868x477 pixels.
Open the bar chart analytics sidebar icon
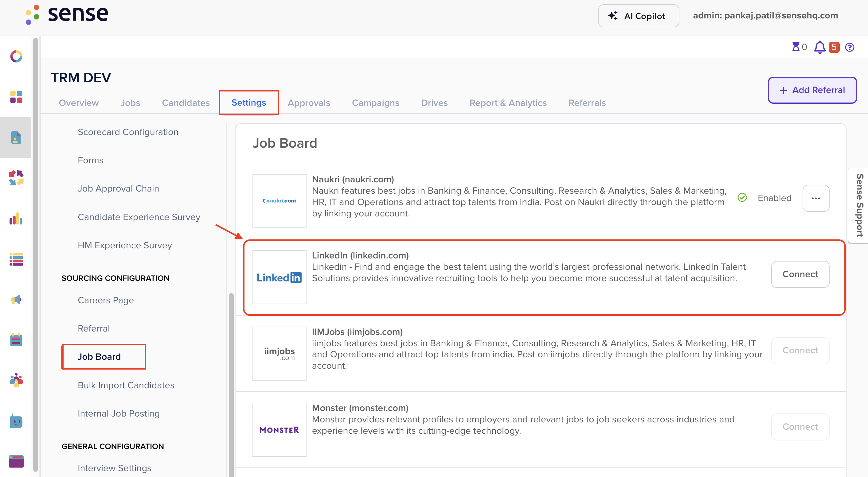tap(16, 219)
